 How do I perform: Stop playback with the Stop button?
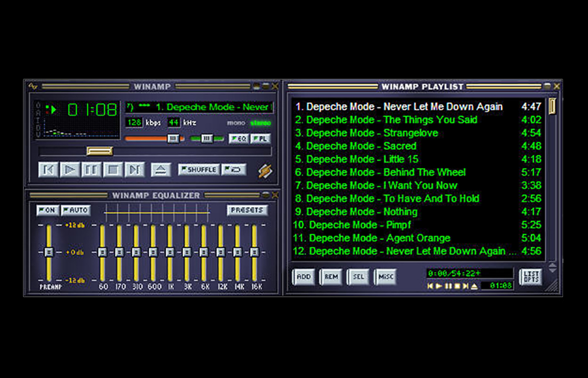pos(113,170)
